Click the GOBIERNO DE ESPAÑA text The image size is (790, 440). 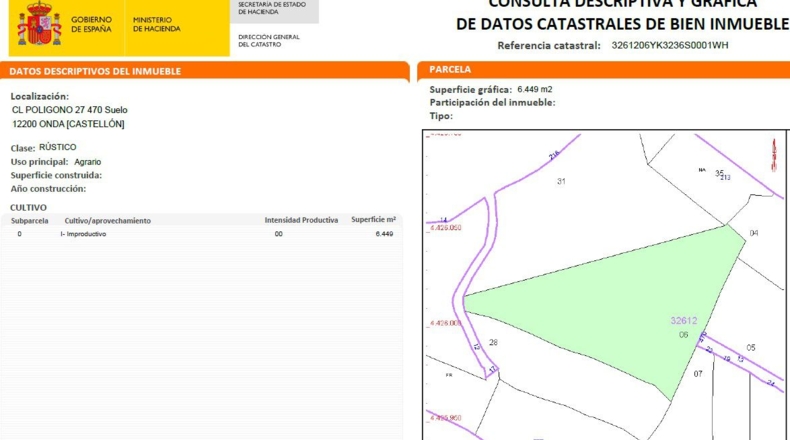point(91,24)
